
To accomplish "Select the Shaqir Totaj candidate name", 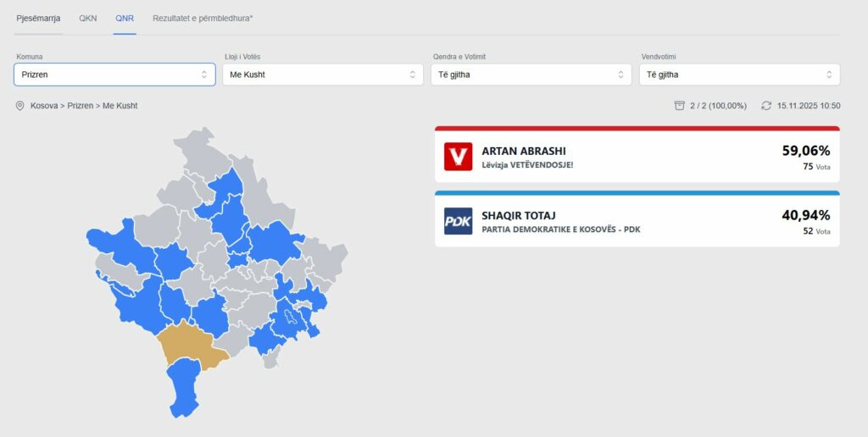I will 519,215.
